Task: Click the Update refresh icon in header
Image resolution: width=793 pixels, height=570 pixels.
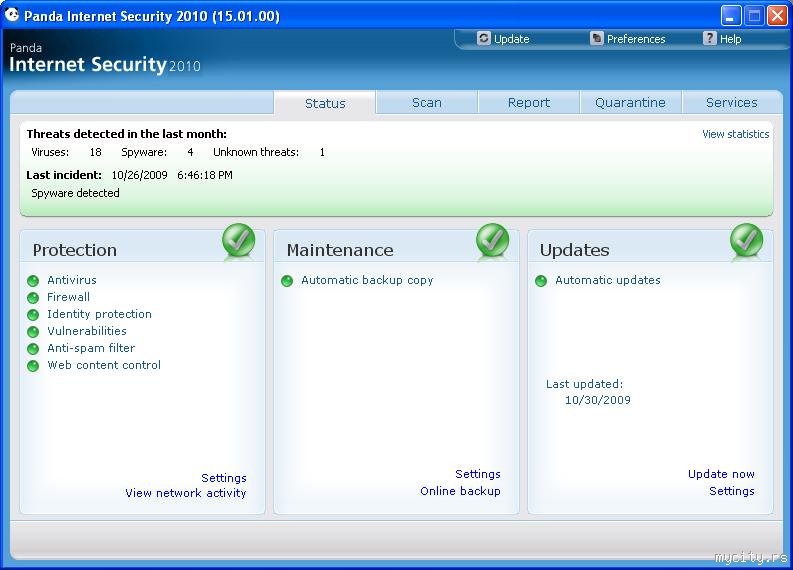Action: pos(483,38)
